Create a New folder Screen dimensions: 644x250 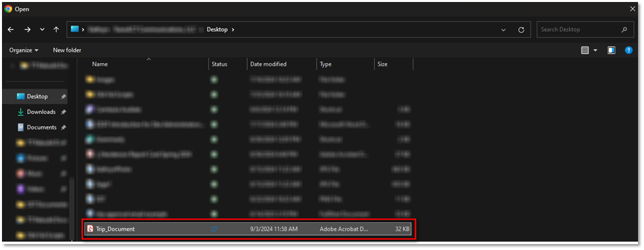(67, 50)
